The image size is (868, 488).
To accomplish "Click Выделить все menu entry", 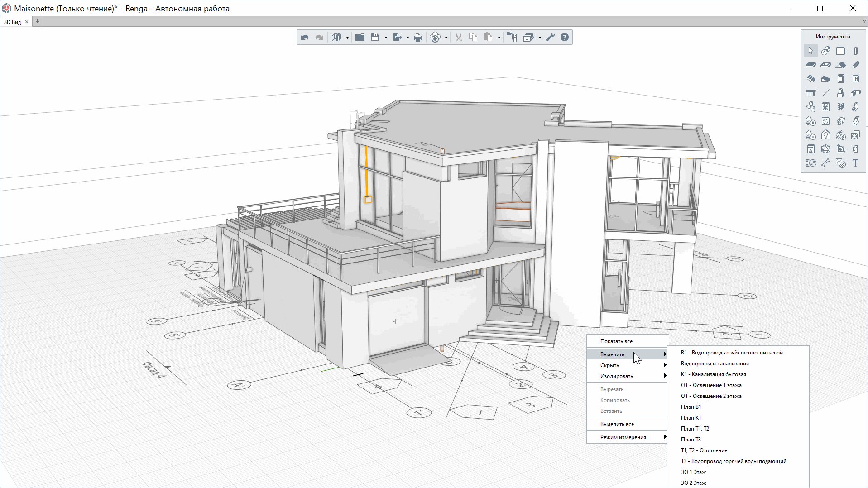I will [617, 424].
